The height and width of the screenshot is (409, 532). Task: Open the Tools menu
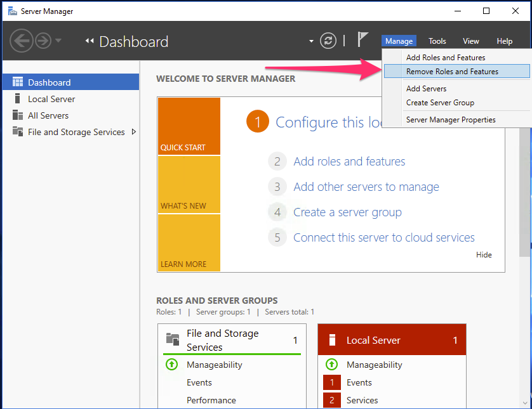[x=437, y=41]
